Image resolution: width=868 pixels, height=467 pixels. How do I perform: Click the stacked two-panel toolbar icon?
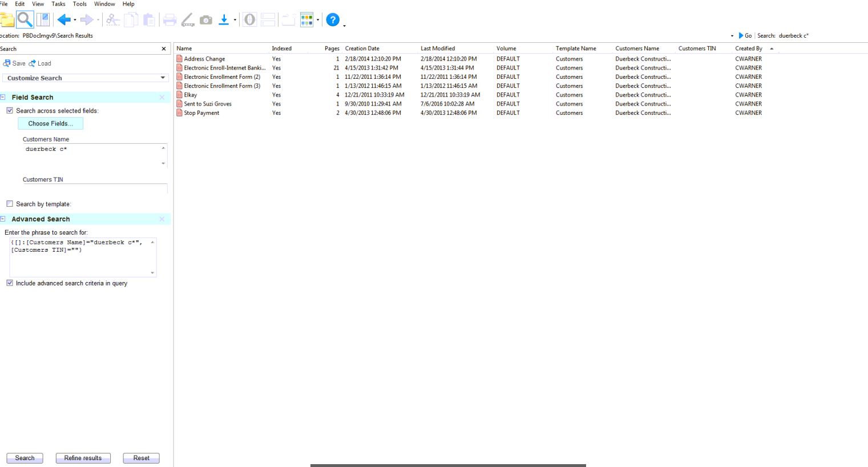268,20
